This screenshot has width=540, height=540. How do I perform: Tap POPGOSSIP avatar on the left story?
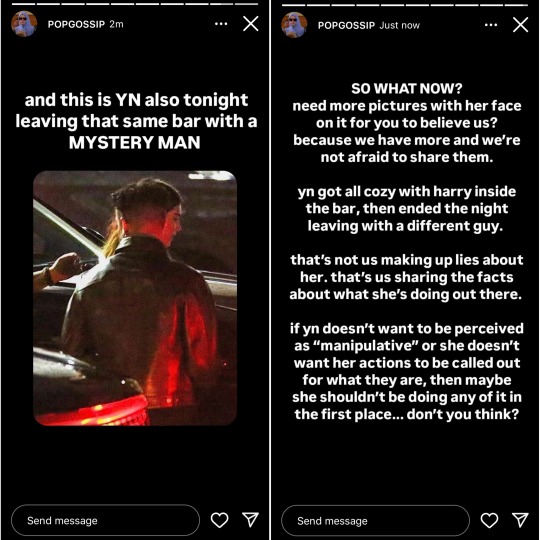[x=24, y=24]
